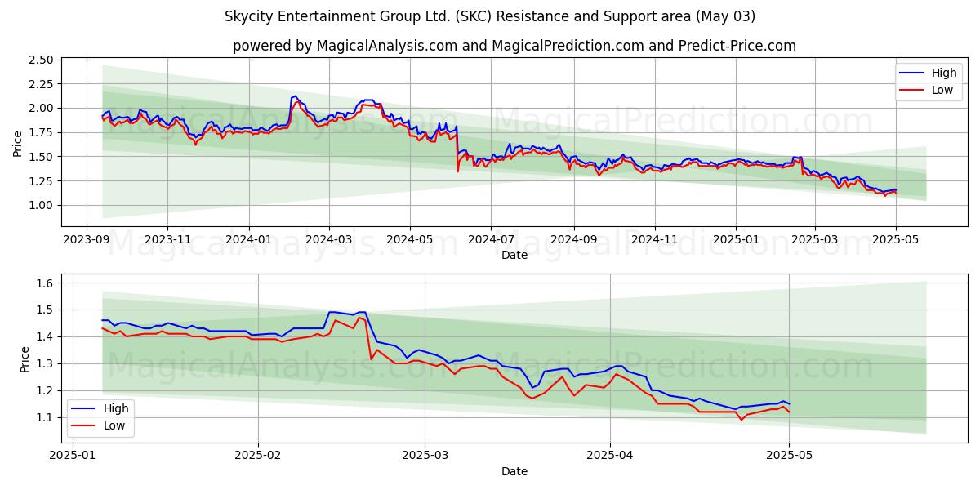The image size is (980, 490).
Task: Click the '2023-09' x-axis label
Action: coord(87,240)
